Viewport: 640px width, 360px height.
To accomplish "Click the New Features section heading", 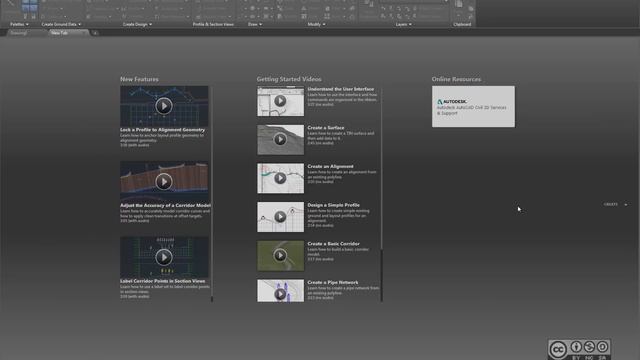I will coord(139,79).
